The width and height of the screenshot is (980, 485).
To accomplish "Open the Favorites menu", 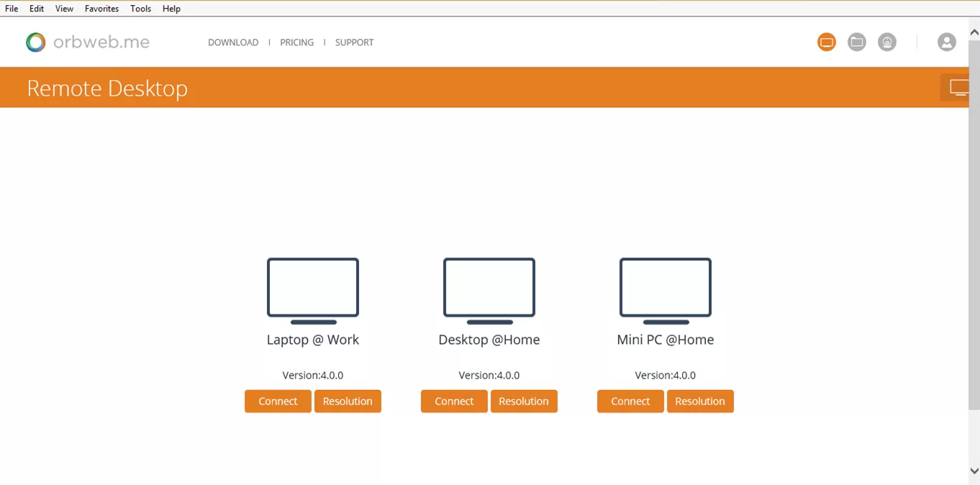I will pyautogui.click(x=101, y=9).
